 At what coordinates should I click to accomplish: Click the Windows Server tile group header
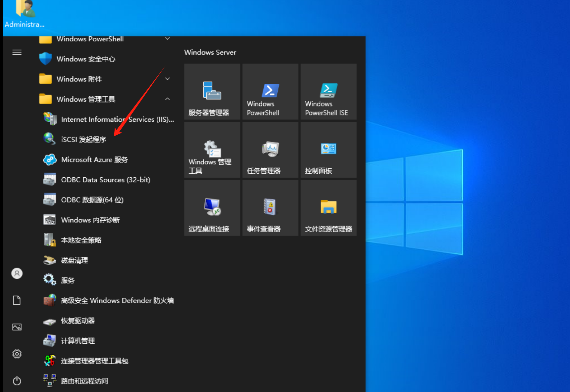[210, 52]
